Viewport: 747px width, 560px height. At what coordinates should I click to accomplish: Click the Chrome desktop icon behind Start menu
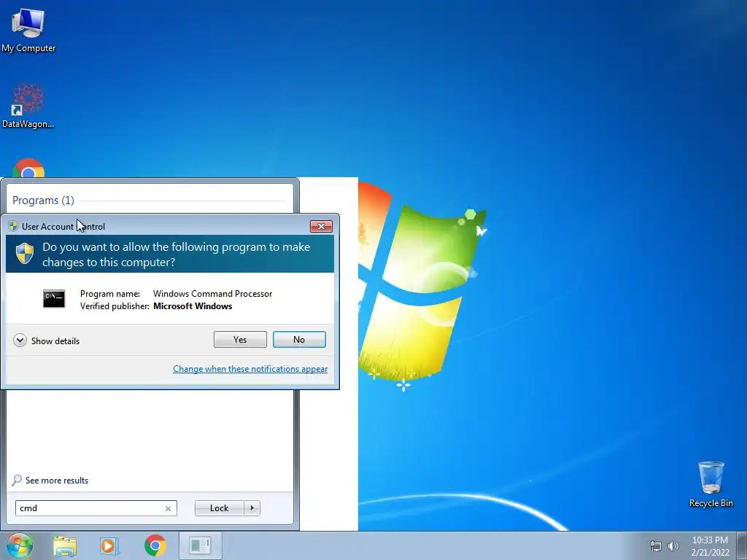pyautogui.click(x=28, y=168)
